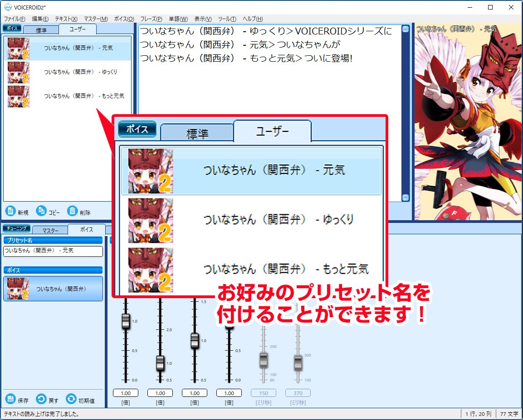Viewport: 523px width, 420px height.
Task: Click the editor line ending VOICEROIDシリーズに
Action: tap(266, 31)
